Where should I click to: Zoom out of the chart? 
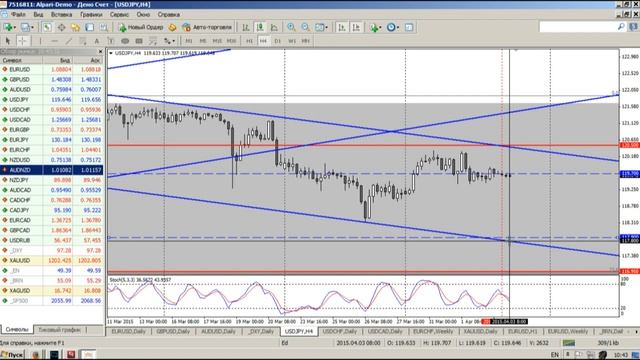point(305,27)
